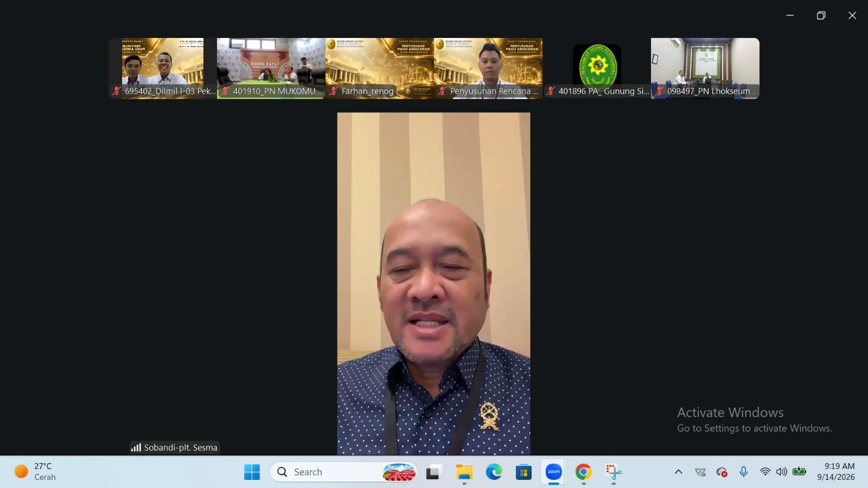
Task: Expand hidden system tray icons
Action: coord(678,472)
